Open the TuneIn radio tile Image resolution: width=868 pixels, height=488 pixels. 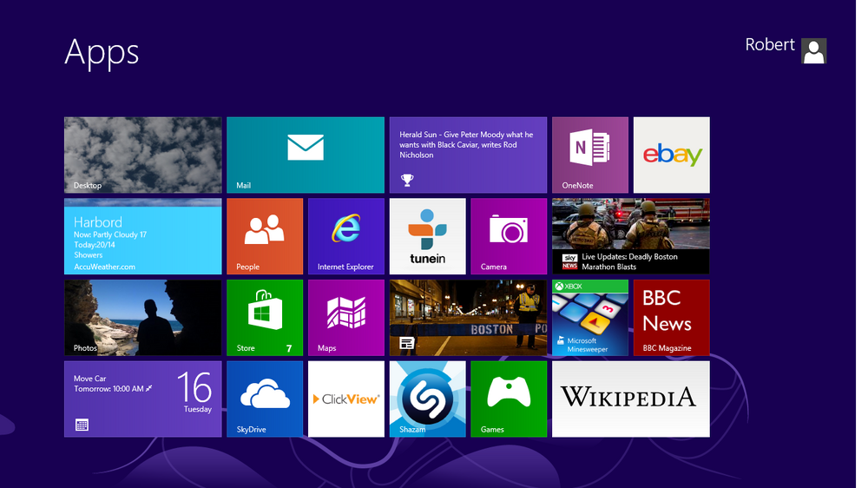click(427, 236)
